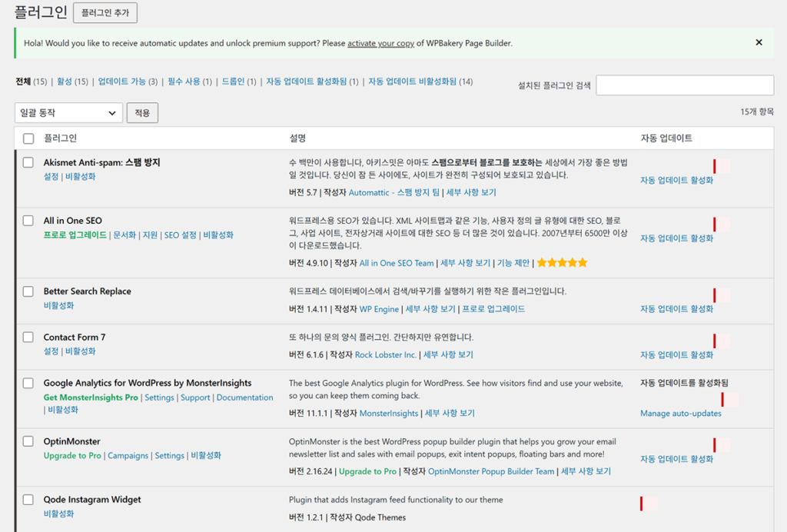The height and width of the screenshot is (532, 787).
Task: Enable auto-update for Contact Form 7
Action: point(676,355)
